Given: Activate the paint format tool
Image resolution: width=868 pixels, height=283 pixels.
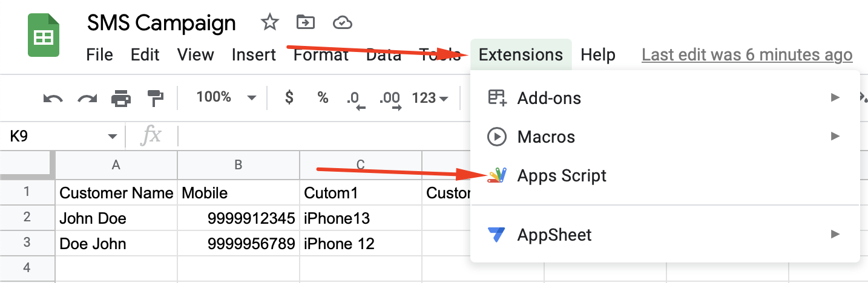Looking at the screenshot, I should [156, 98].
